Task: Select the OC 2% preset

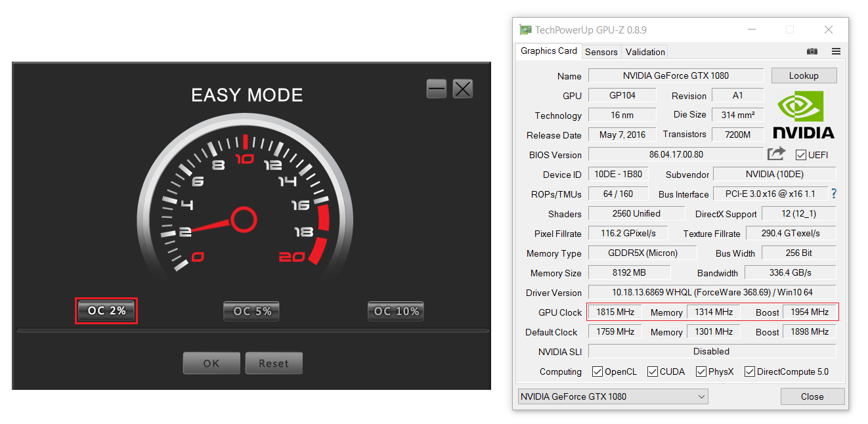Action: click(107, 310)
